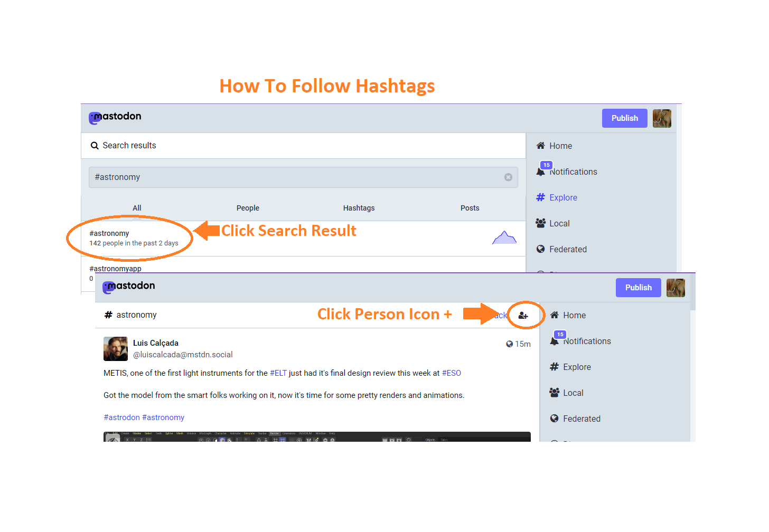Focus the #astronomy search input

[x=303, y=177]
